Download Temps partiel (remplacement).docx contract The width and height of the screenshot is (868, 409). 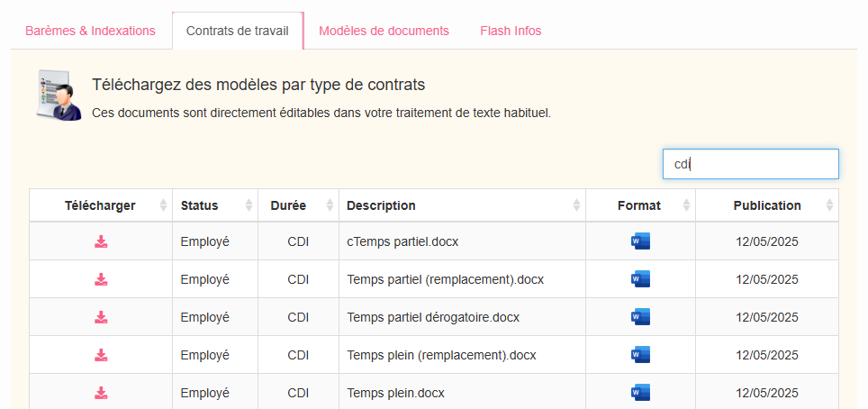click(x=102, y=279)
